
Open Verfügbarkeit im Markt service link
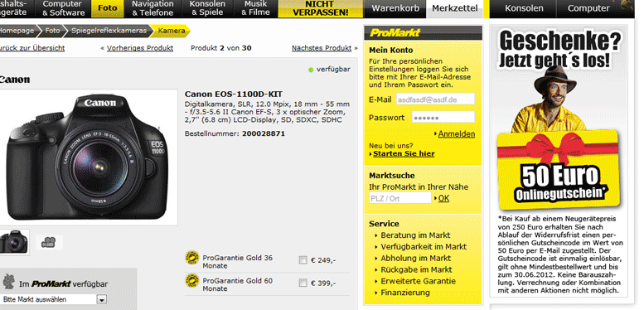point(424,247)
